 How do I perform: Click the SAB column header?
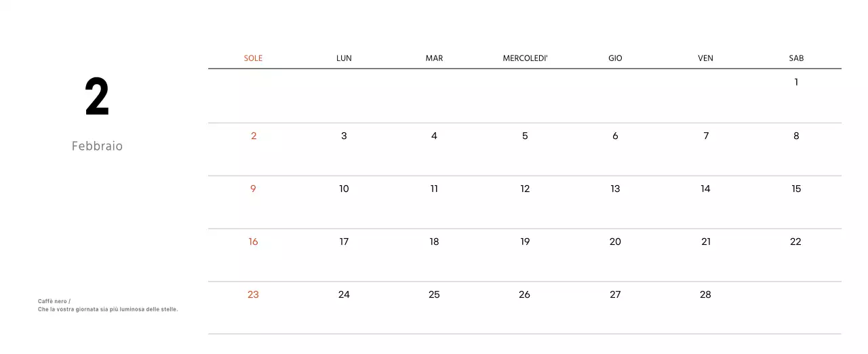(x=796, y=58)
